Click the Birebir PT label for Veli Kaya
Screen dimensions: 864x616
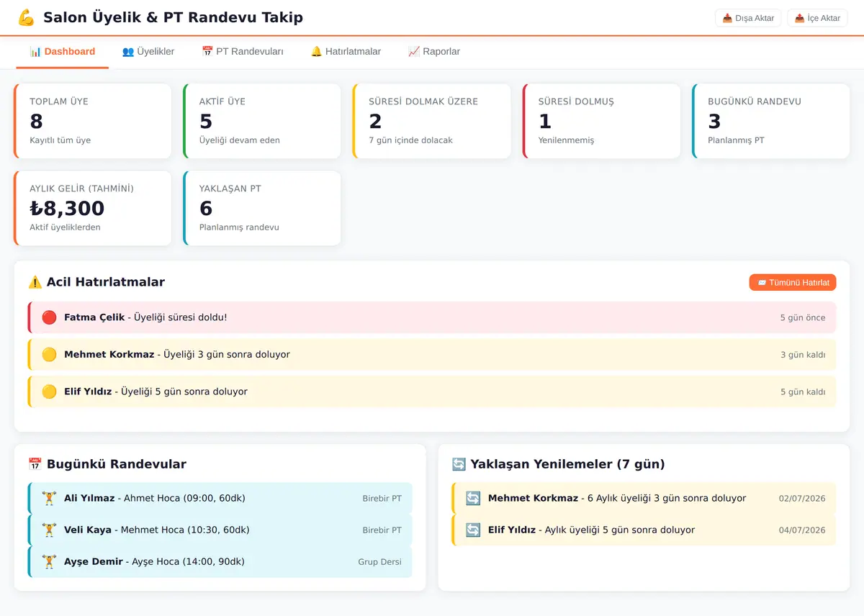click(382, 530)
